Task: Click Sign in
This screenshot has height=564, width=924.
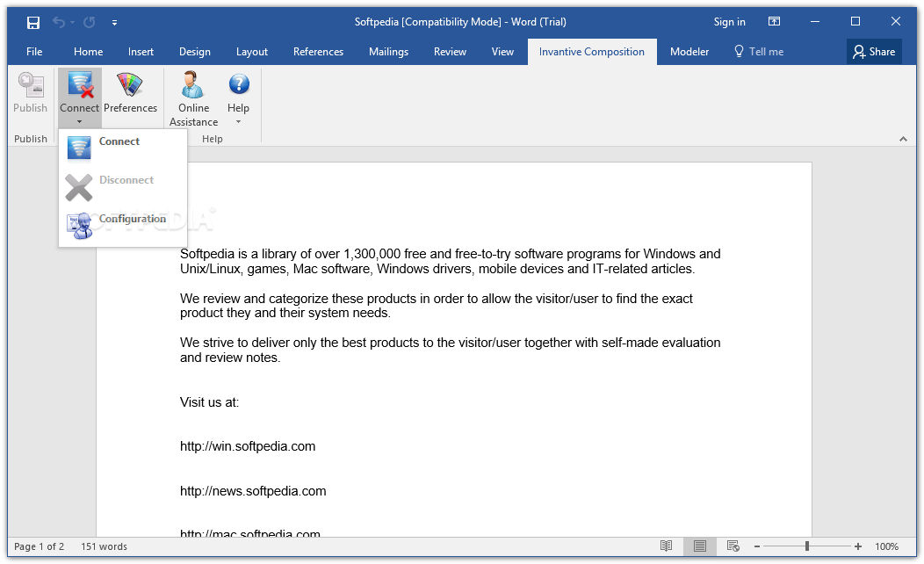Action: pos(730,22)
